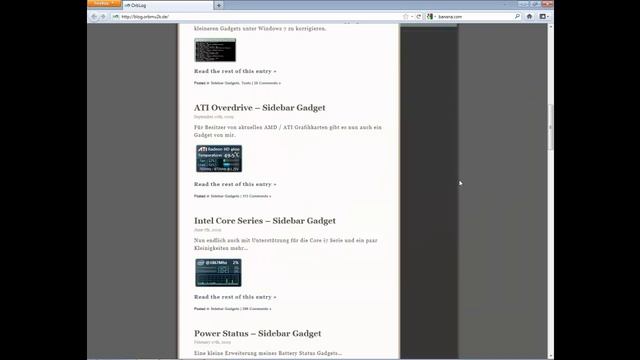Click the magnifier search icon
The height and width of the screenshot is (360, 640).
coord(517,16)
